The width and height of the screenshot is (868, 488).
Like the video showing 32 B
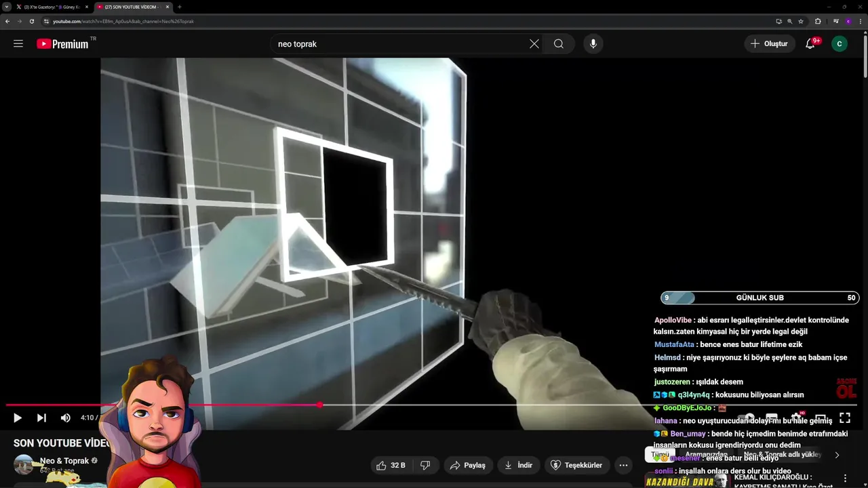click(391, 465)
